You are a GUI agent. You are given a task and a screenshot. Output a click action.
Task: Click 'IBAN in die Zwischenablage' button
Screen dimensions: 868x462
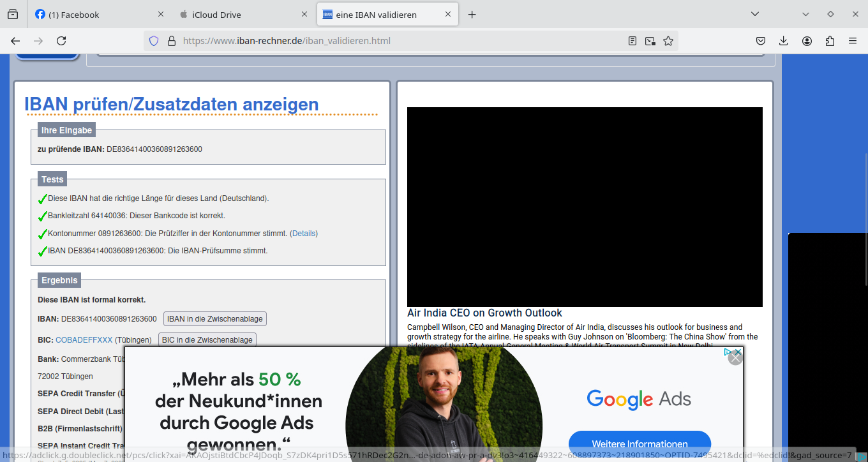214,319
